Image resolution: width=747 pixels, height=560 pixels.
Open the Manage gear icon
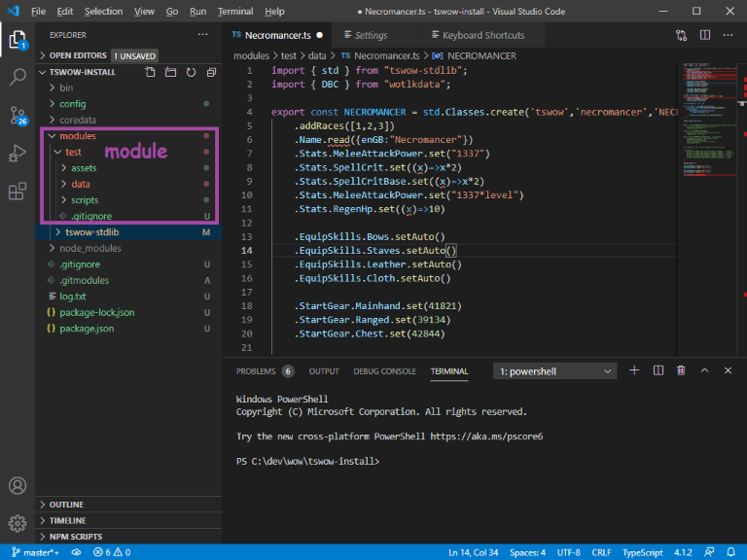point(18,523)
